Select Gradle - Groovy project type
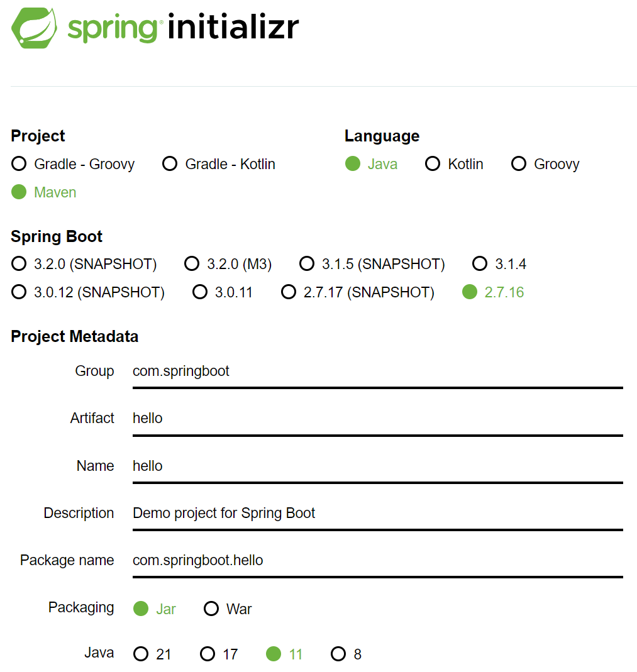Image resolution: width=637 pixels, height=672 pixels. pyautogui.click(x=19, y=164)
